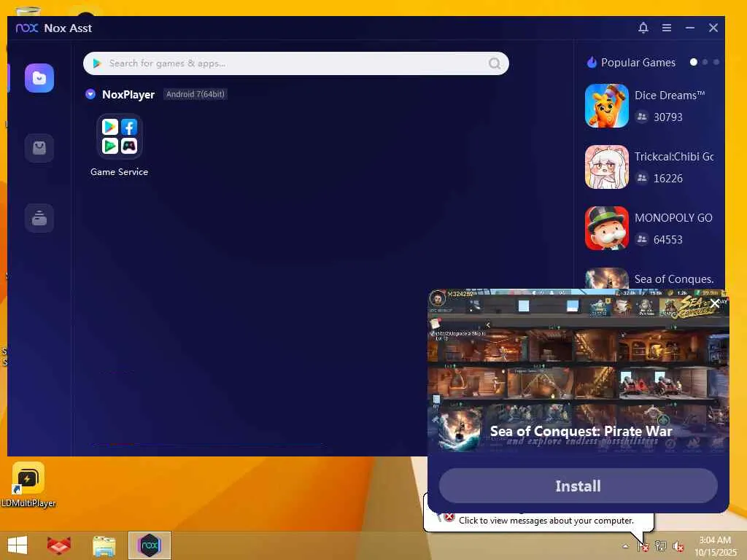
Task: Open the red fox taskbar app
Action: point(59,545)
